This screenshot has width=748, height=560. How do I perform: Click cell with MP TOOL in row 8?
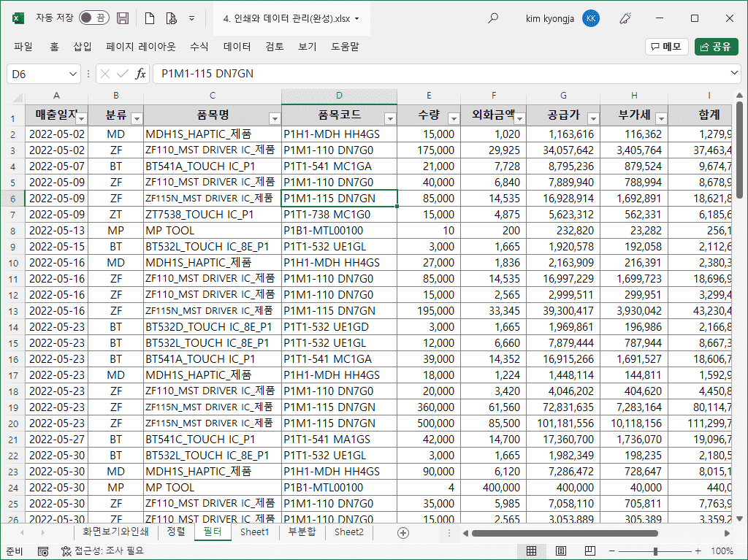coord(213,231)
